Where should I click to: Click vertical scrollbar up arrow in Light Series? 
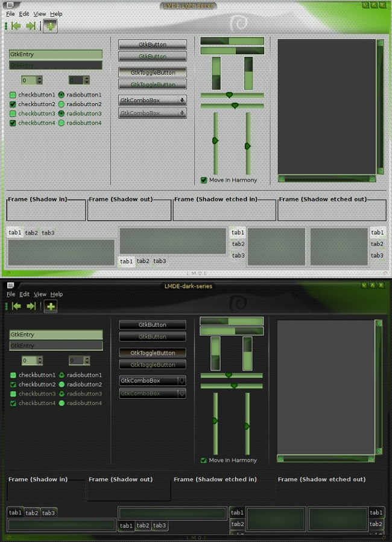click(x=381, y=43)
